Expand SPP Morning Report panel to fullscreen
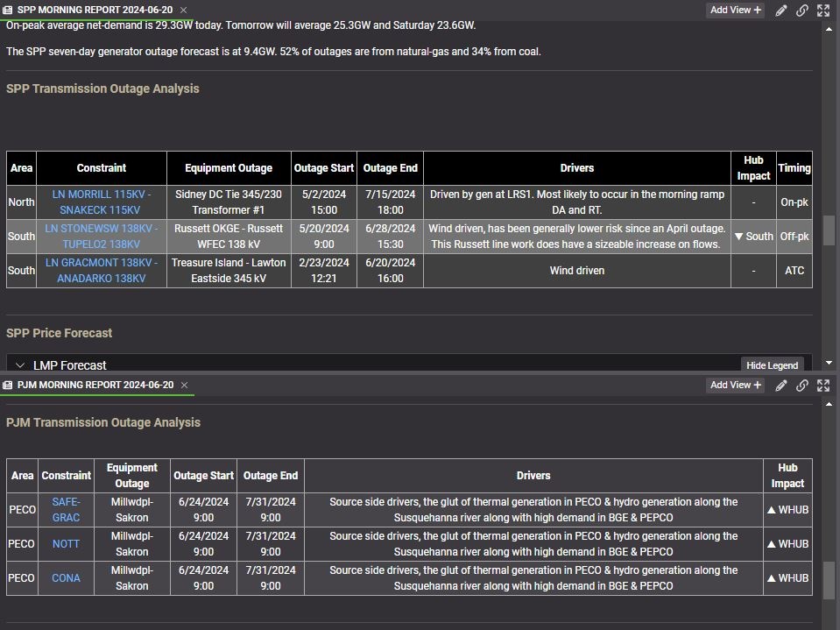Image resolution: width=840 pixels, height=630 pixels. 823,11
